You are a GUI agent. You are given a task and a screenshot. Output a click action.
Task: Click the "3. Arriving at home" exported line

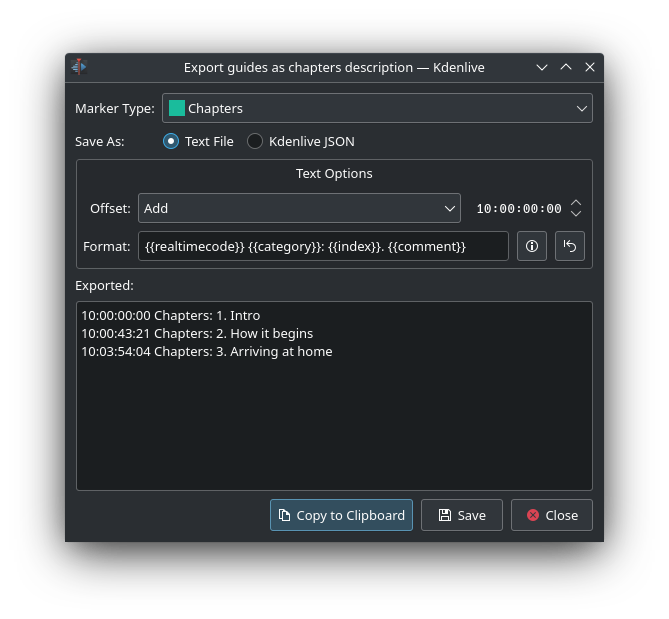click(207, 351)
